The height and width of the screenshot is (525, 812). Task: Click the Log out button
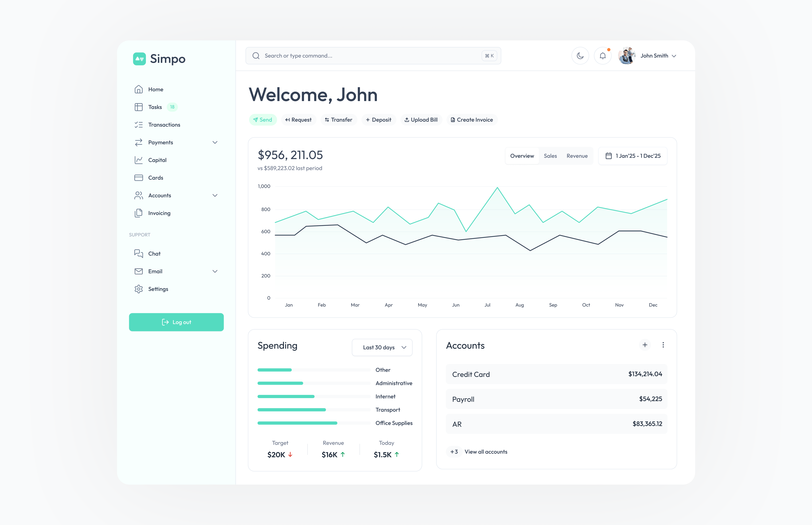[176, 322]
